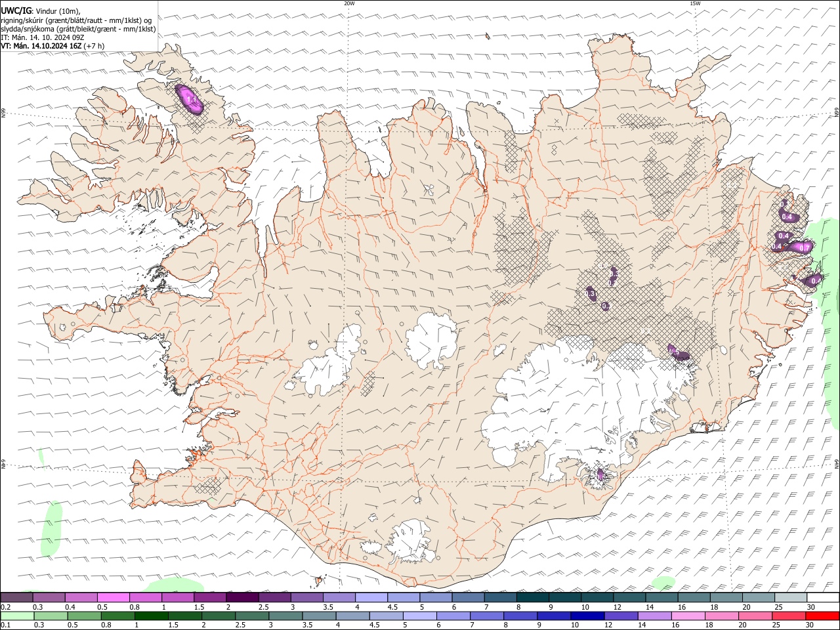Select the light pink swatch in lower row

[x=689, y=616]
